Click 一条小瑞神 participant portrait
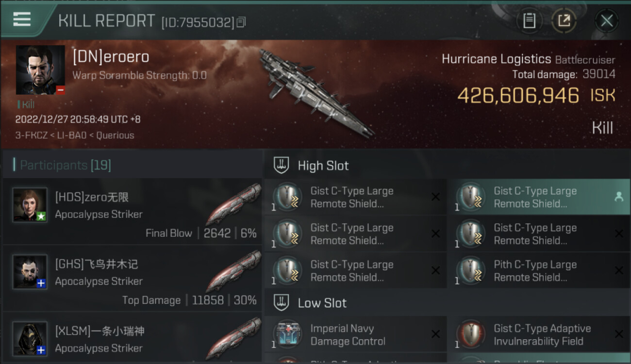The image size is (631, 364). (30, 338)
